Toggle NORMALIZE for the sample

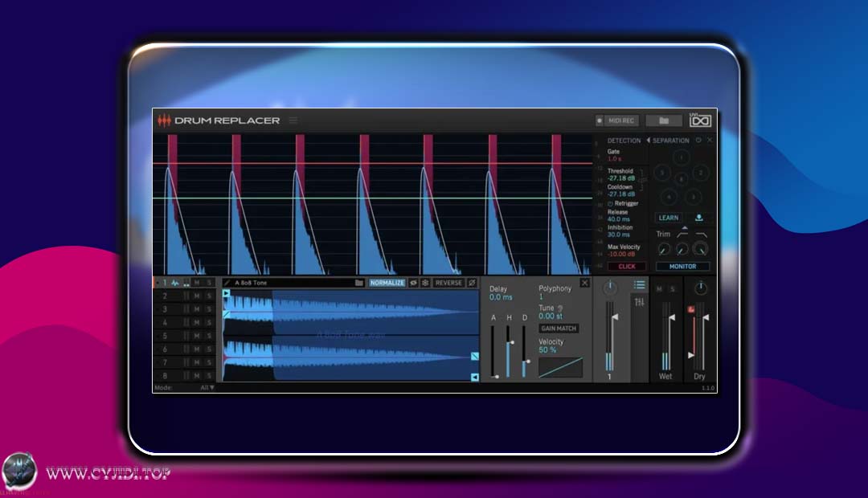[387, 283]
